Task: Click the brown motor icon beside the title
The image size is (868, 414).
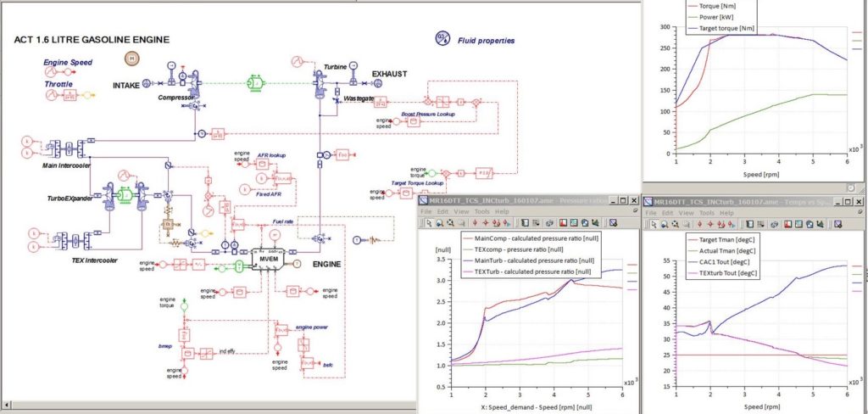Action: (132, 57)
